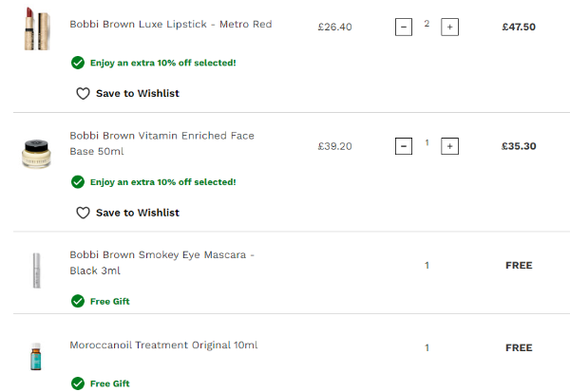Decrease Vitamin Enriched Face Base quantity

[x=404, y=146]
